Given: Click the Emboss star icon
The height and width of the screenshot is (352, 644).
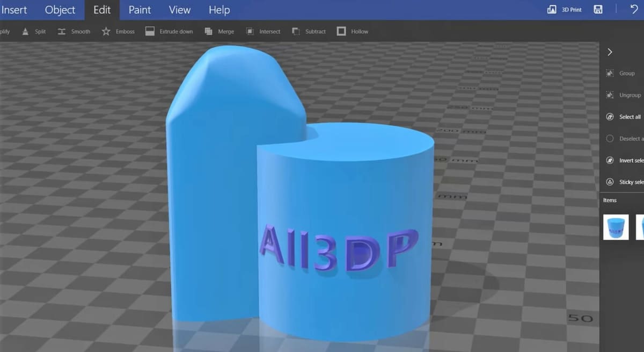Looking at the screenshot, I should pyautogui.click(x=106, y=31).
